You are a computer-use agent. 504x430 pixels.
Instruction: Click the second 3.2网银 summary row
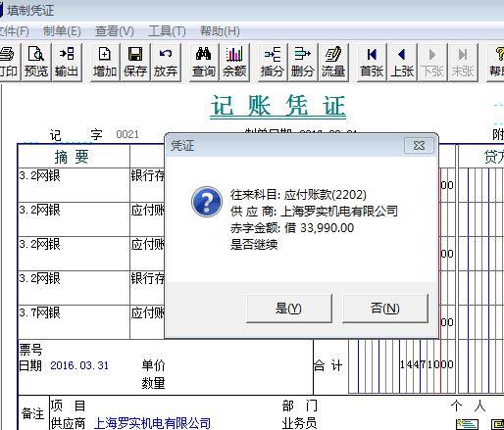pyautogui.click(x=74, y=219)
